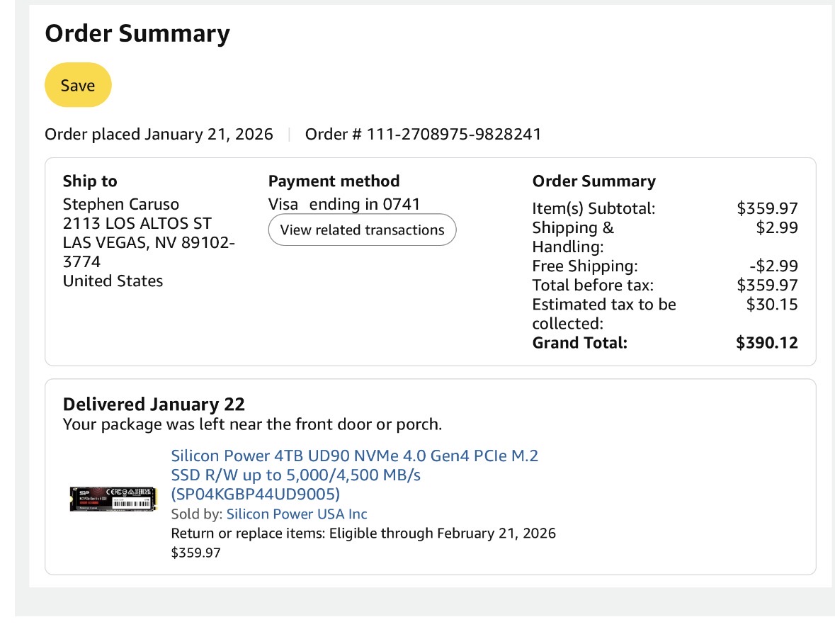The image size is (835, 644).
Task: Open View related transactions
Action: (362, 230)
